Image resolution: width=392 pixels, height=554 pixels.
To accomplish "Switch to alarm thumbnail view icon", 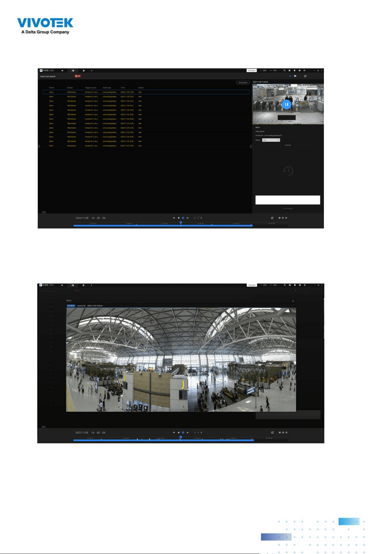I will 295,76.
